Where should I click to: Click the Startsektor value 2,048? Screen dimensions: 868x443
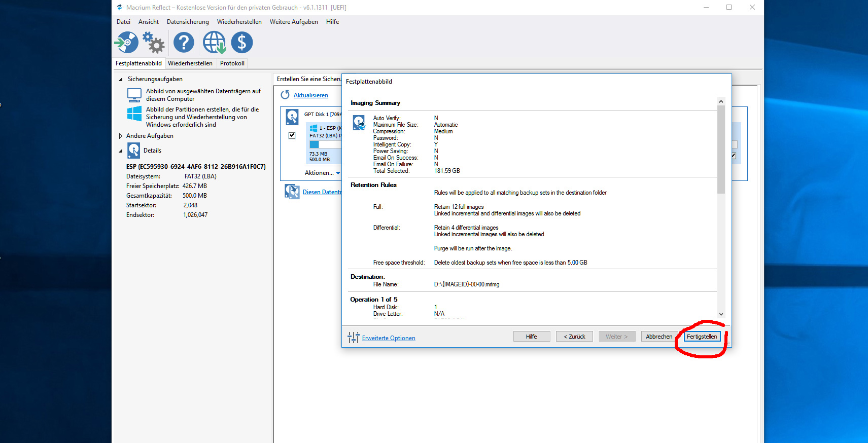coord(190,205)
